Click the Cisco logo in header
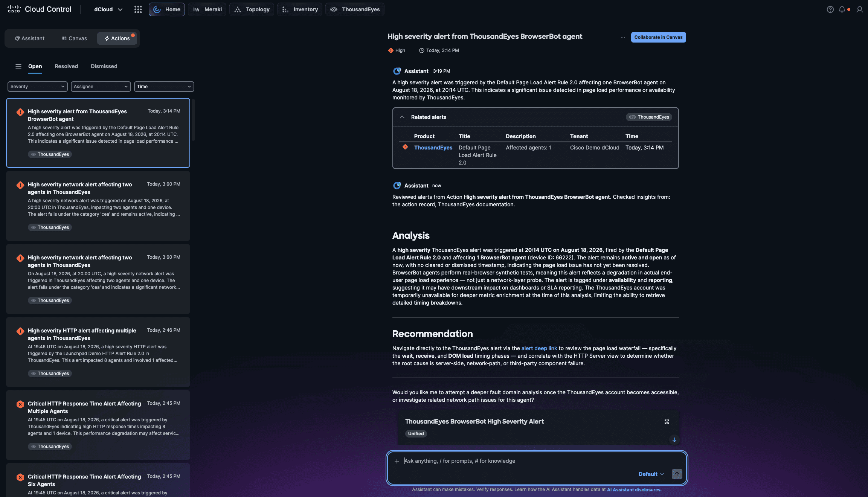 14,9
